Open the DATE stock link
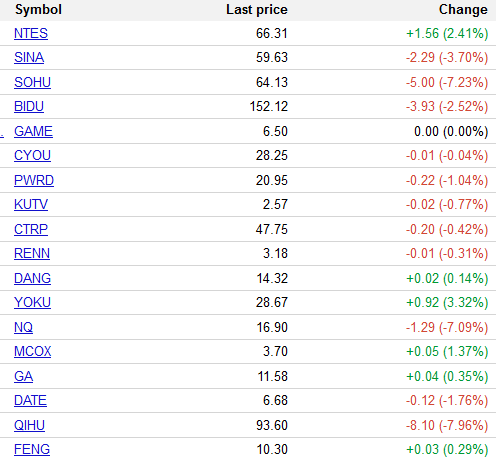496x461 pixels. tap(30, 400)
